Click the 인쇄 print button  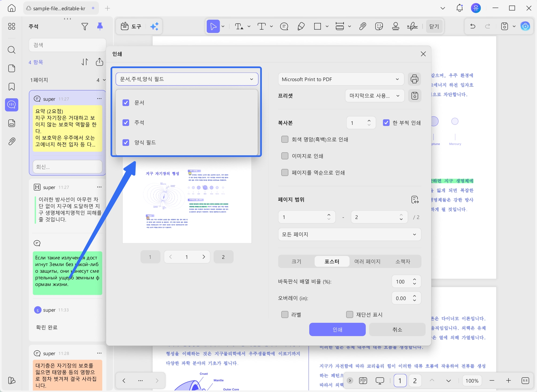[x=337, y=329]
